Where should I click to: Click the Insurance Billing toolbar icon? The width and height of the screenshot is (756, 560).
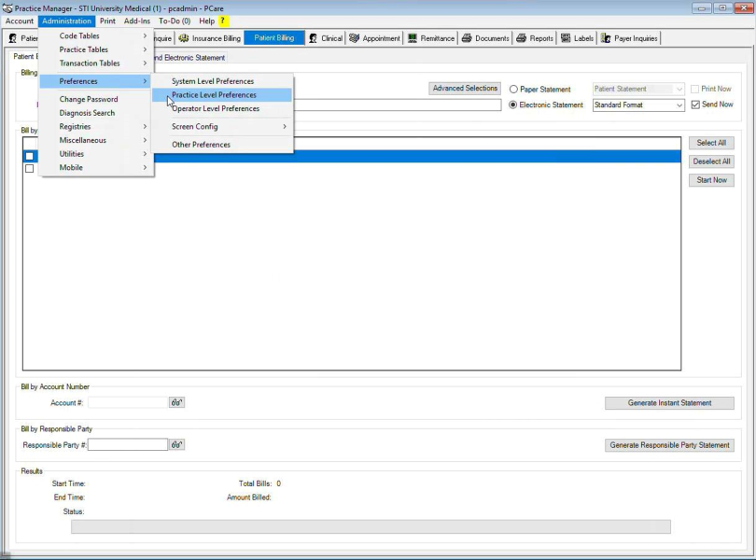coord(184,38)
